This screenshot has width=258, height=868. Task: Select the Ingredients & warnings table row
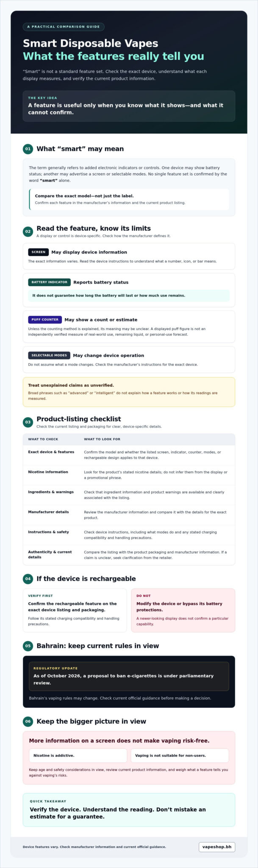(x=129, y=495)
